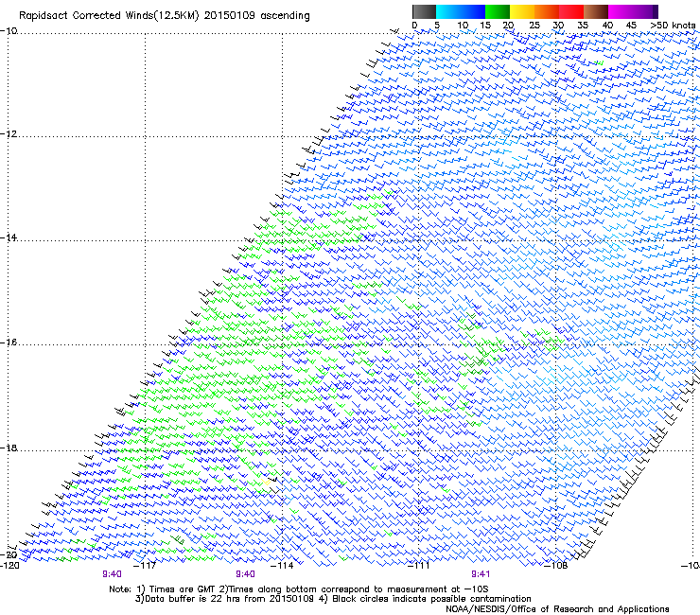This screenshot has height=615, width=700.
Task: Click the '0' label under the color bar
Action: tap(414, 26)
